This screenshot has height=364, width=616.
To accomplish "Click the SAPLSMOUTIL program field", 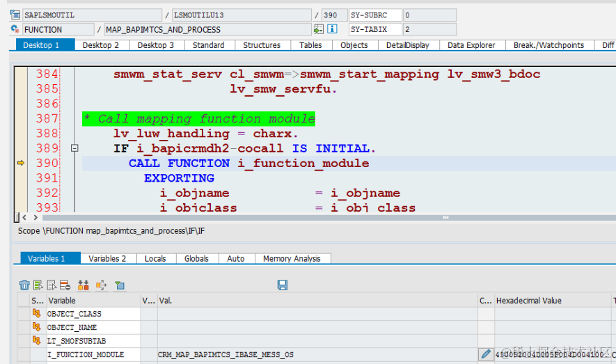I will pos(92,15).
